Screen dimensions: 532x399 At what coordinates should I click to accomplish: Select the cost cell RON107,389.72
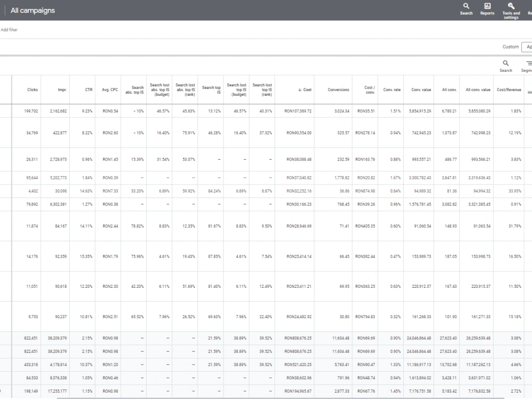click(297, 111)
